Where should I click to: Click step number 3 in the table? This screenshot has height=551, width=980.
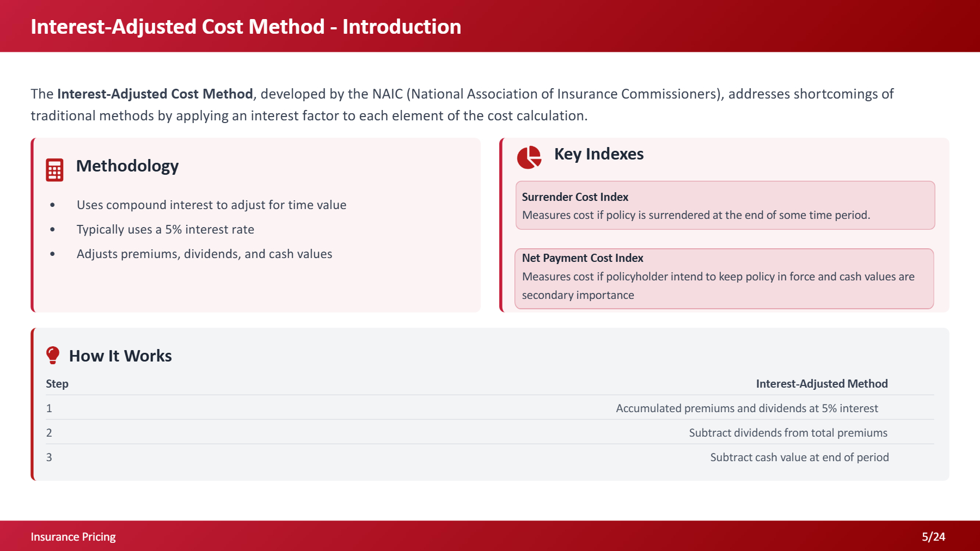[49, 457]
